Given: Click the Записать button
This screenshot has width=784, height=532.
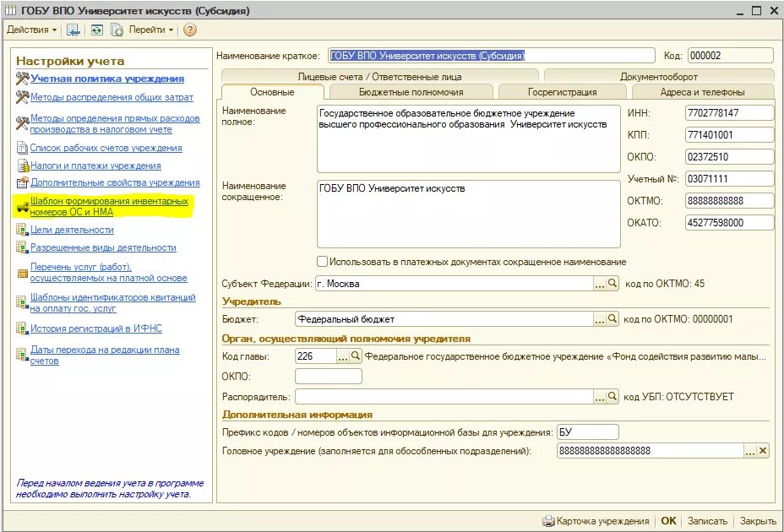Looking at the screenshot, I should (x=707, y=521).
